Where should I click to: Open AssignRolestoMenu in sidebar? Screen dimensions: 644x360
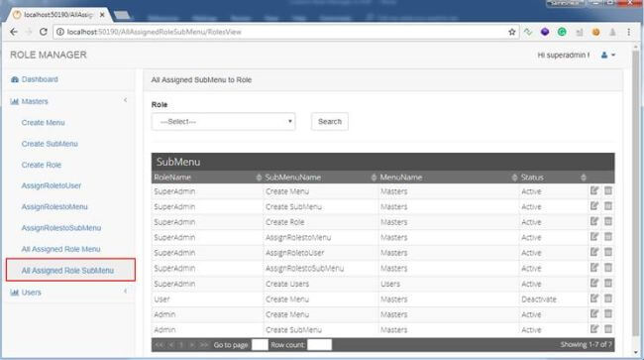click(x=54, y=206)
